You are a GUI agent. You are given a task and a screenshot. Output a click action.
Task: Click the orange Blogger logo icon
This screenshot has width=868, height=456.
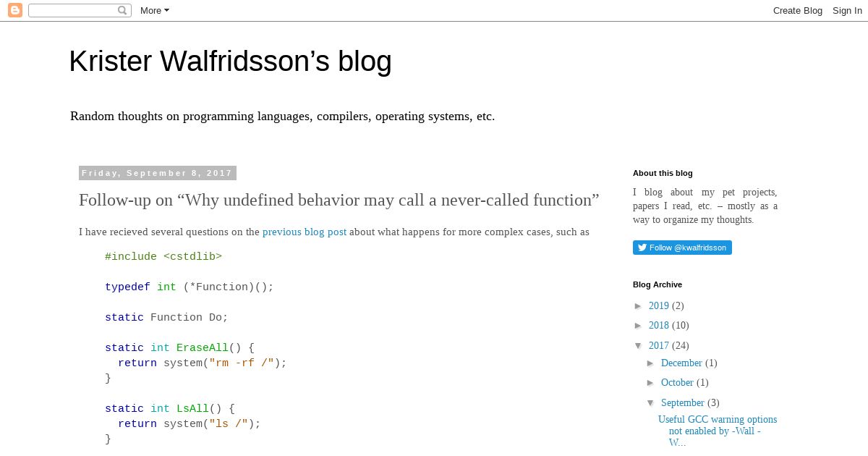(x=14, y=10)
